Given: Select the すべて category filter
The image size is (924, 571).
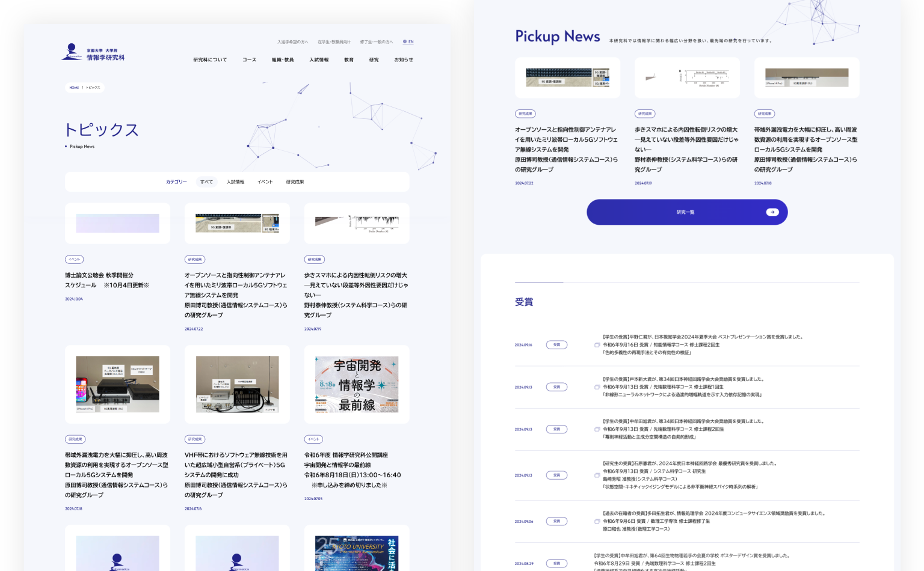Looking at the screenshot, I should tap(206, 182).
